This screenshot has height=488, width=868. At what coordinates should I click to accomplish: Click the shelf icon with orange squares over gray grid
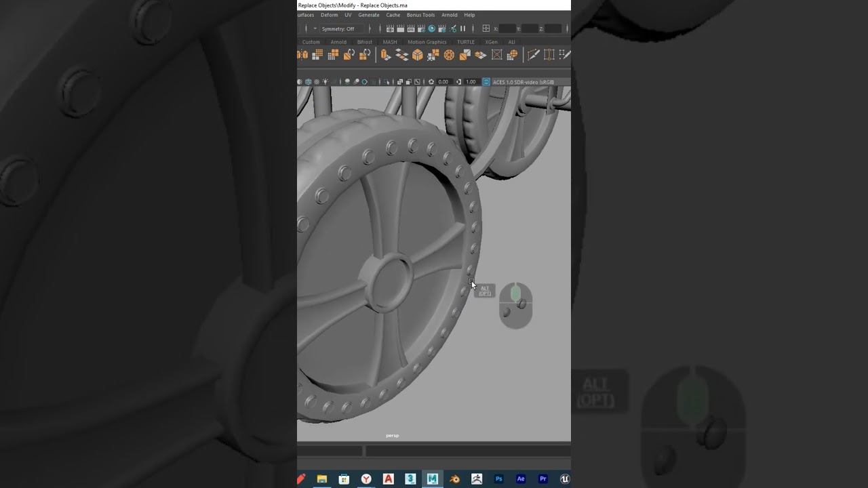[x=332, y=54]
